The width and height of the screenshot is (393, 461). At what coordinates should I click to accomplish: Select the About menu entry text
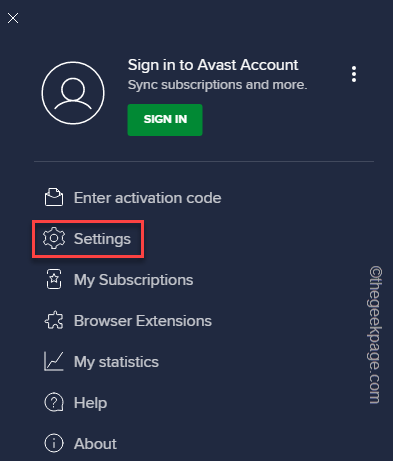click(x=95, y=444)
